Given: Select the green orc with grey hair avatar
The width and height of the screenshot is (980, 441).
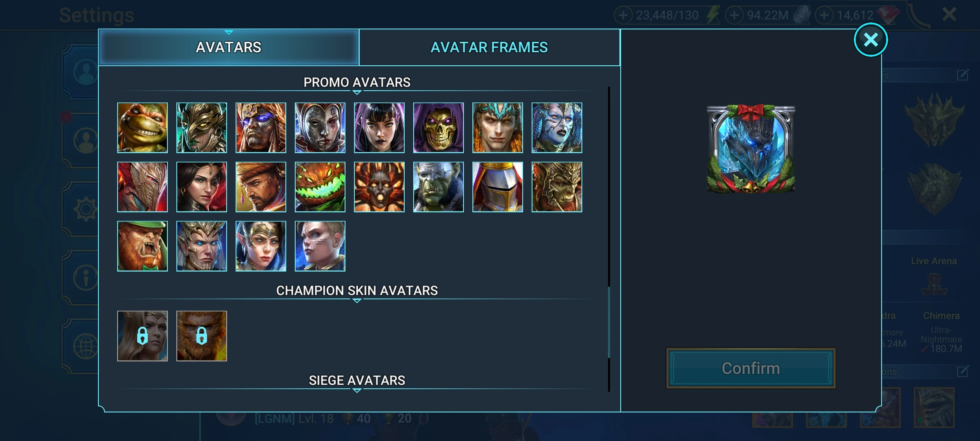Looking at the screenshot, I should (438, 187).
